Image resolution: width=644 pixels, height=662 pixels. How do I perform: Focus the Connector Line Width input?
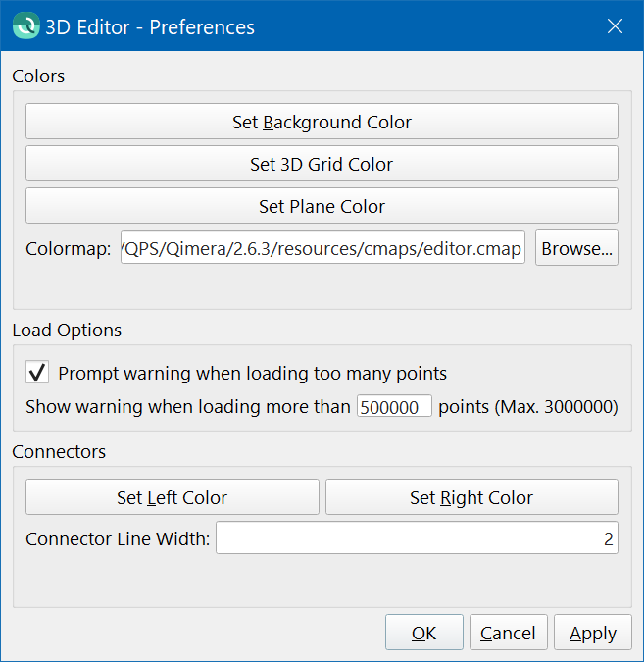(417, 538)
